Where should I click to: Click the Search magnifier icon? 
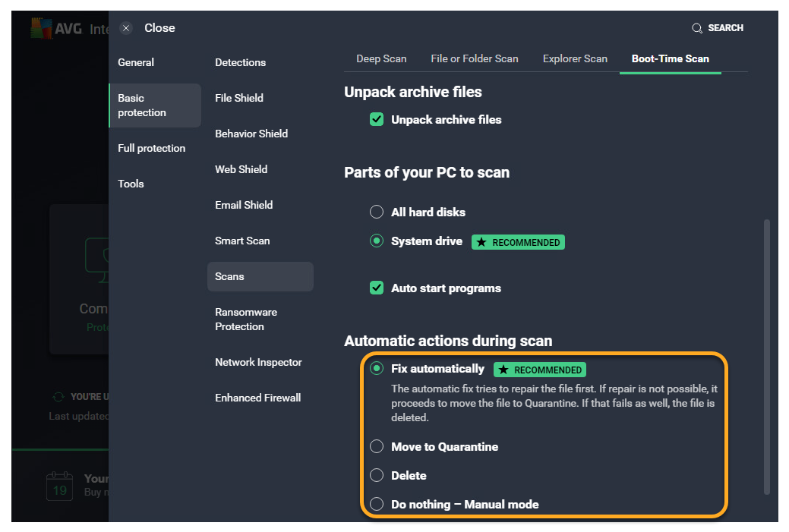click(697, 28)
